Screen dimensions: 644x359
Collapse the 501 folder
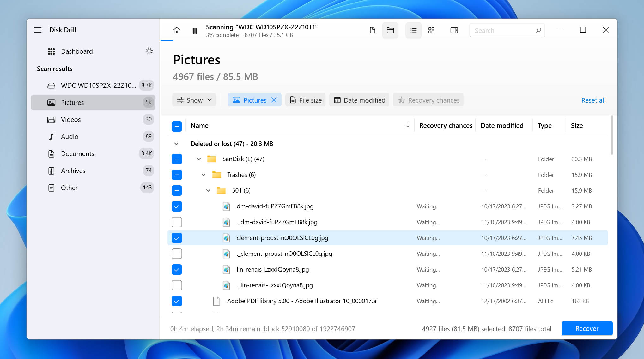pyautogui.click(x=208, y=190)
